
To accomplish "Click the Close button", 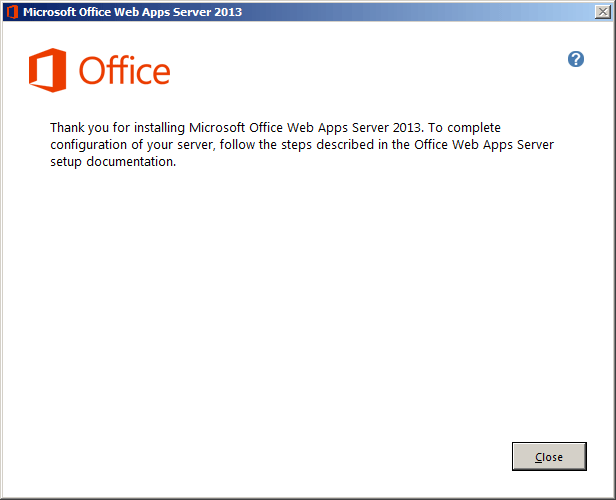I will click(x=549, y=456).
